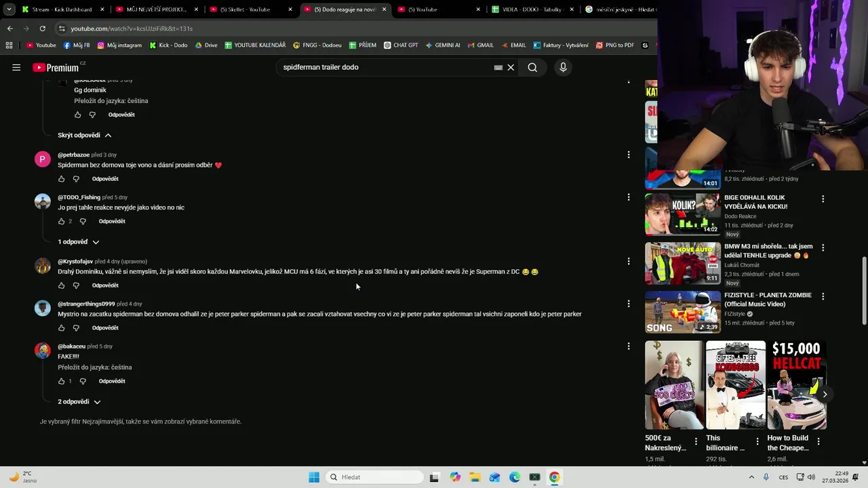Like the 'Gg dominik' reply
This screenshot has width=868, height=488.
[x=77, y=115]
